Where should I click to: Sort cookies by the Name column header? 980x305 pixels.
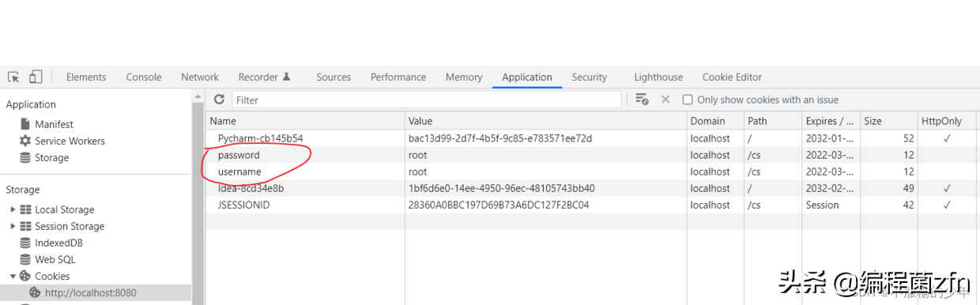click(306, 121)
